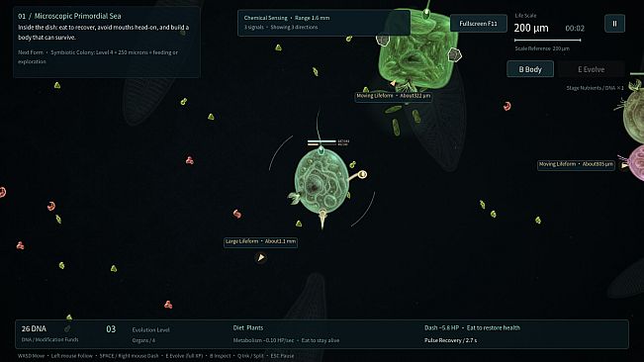Viewport: 644px width, 362px height.
Task: Click the E Evolve (full XP) hint
Action: [x=184, y=356]
